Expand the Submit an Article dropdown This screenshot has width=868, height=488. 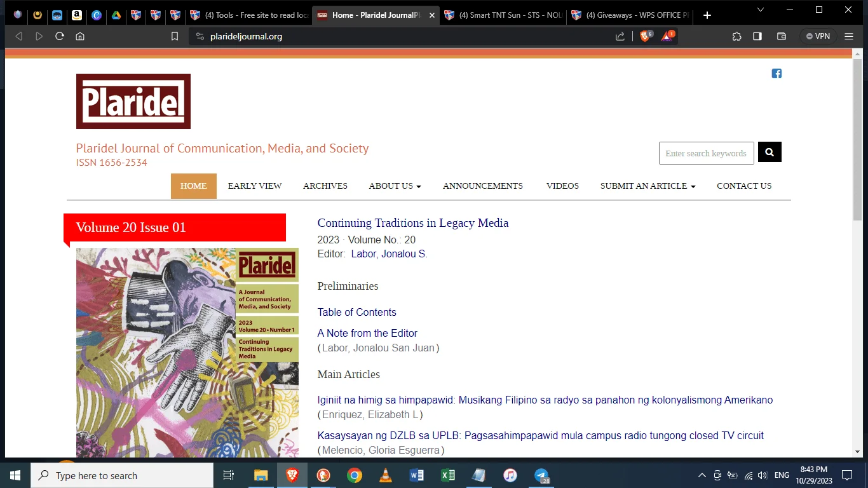coord(648,186)
